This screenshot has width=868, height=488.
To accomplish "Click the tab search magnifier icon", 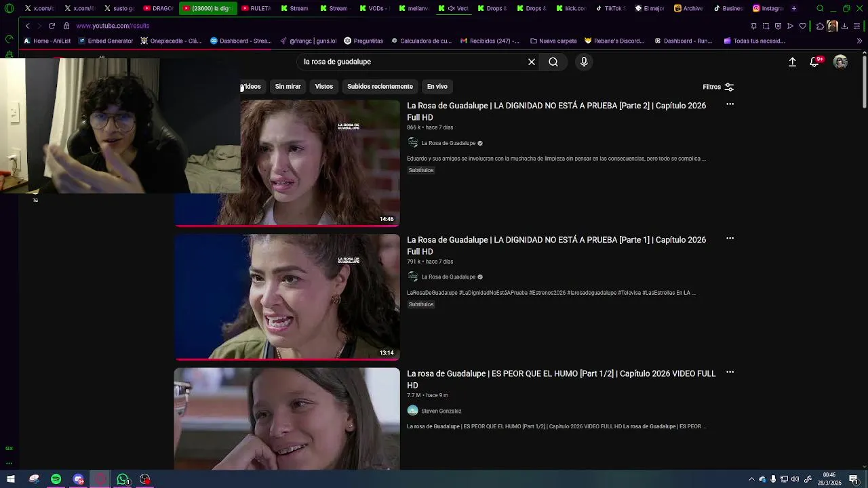I will [820, 8].
